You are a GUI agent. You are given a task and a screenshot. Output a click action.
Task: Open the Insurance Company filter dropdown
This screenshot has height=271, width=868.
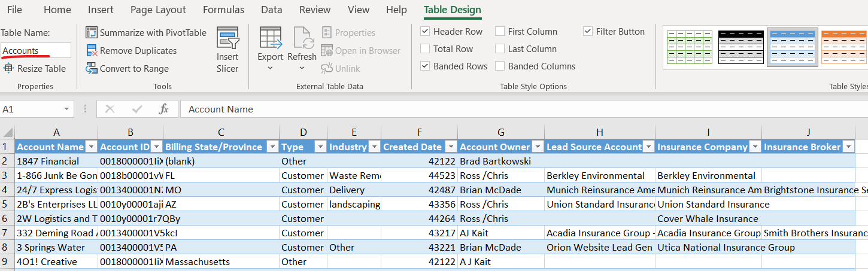[755, 147]
